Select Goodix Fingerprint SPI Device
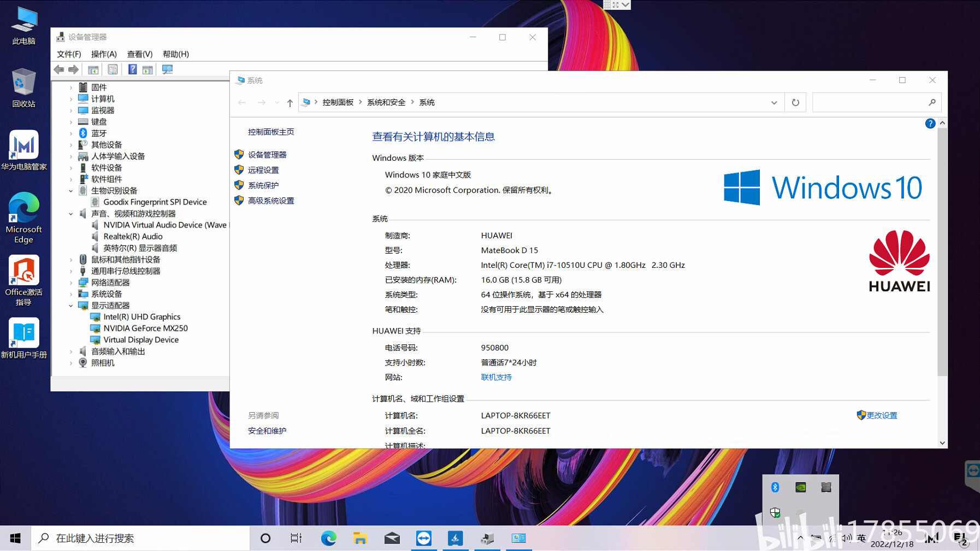 pyautogui.click(x=155, y=202)
